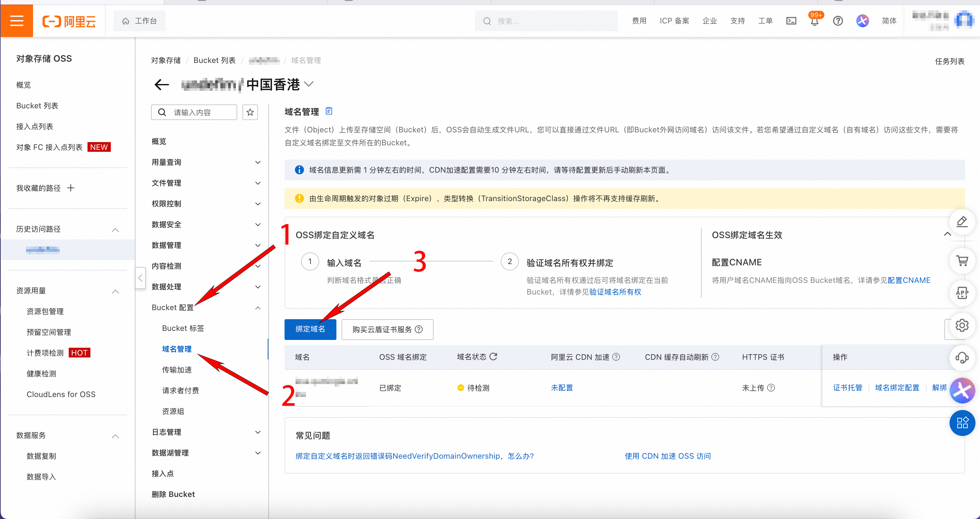
Task: Open the 工作台 home workbench
Action: (x=139, y=21)
